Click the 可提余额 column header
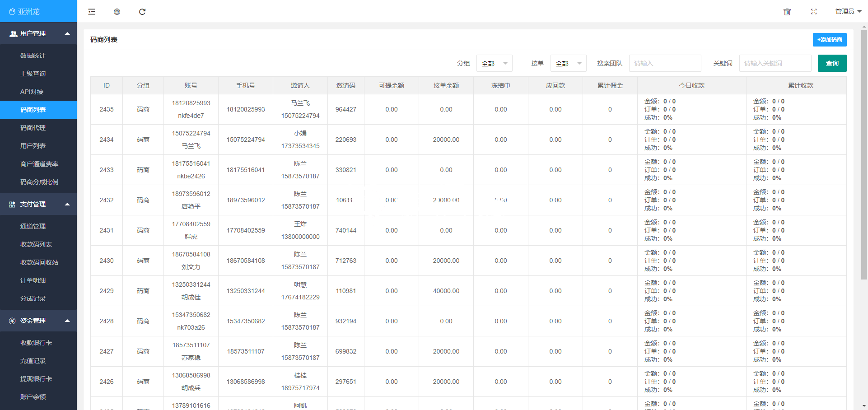The image size is (868, 410). coord(392,85)
